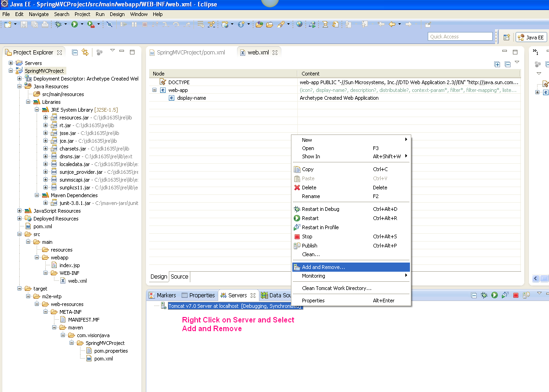Start server in debug mode from Servers view
The width and height of the screenshot is (549, 392).
click(x=484, y=295)
